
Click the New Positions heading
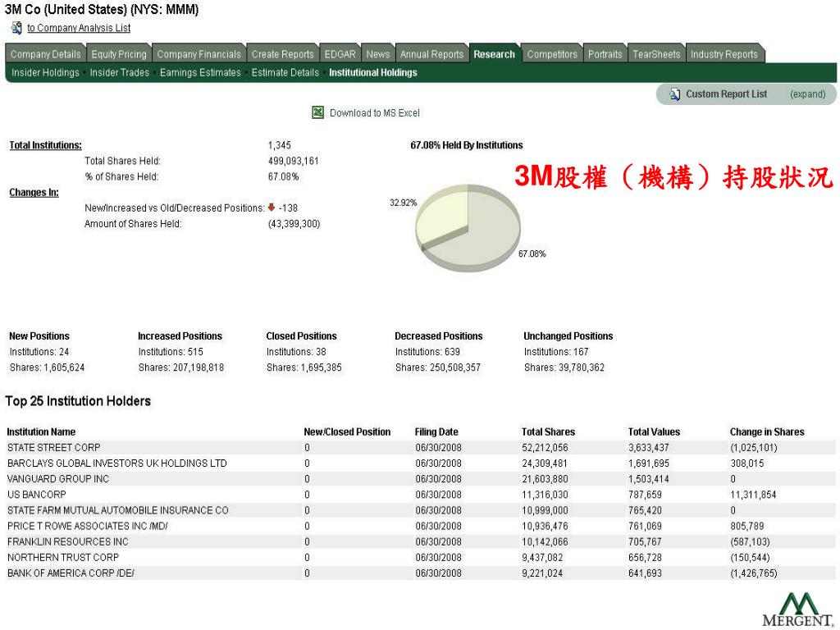[x=39, y=336]
